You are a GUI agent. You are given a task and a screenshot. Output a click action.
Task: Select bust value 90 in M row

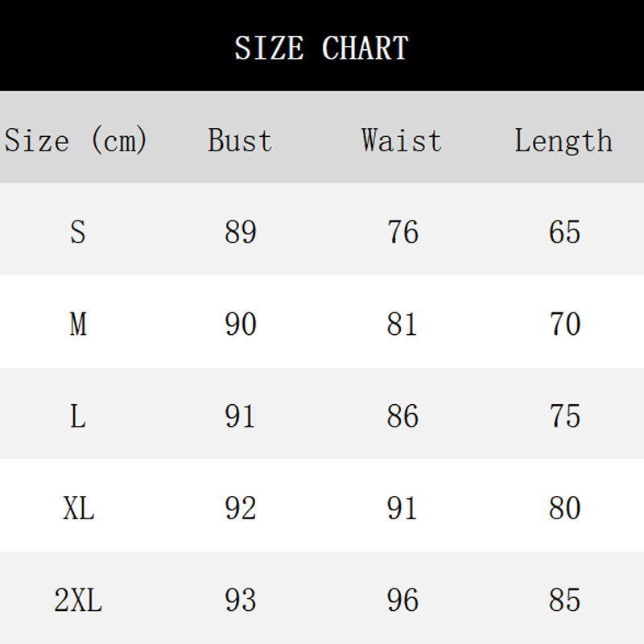(x=240, y=324)
